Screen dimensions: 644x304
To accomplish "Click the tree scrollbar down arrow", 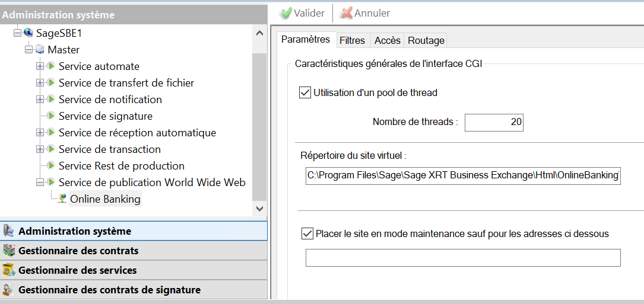I will tap(259, 208).
